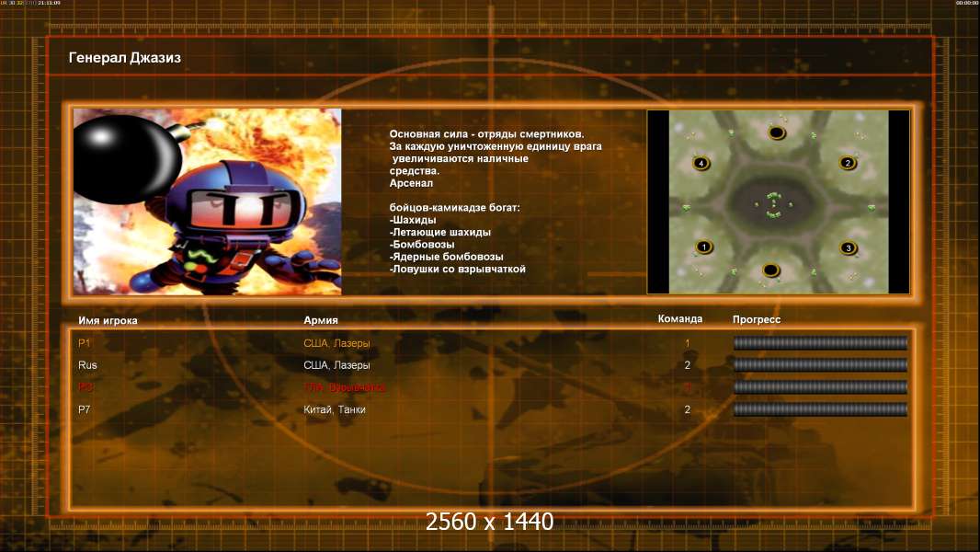
Task: Click the 'Генерал Джазиз' title
Action: (x=125, y=58)
